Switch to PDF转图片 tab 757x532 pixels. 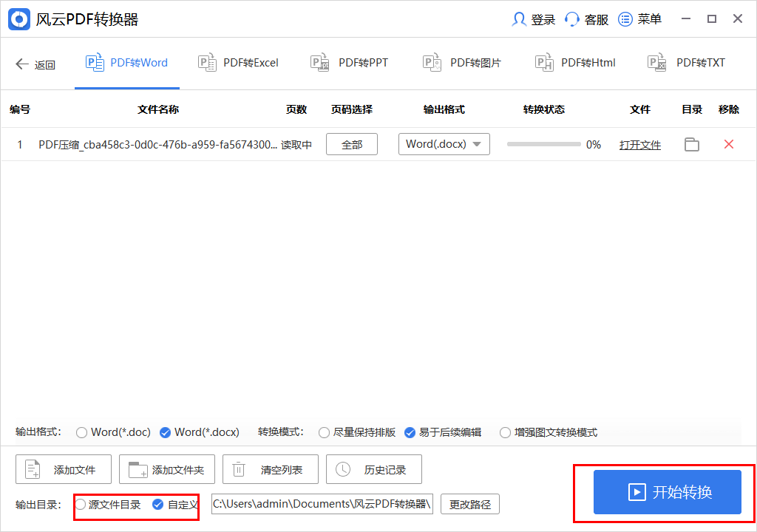tap(462, 64)
